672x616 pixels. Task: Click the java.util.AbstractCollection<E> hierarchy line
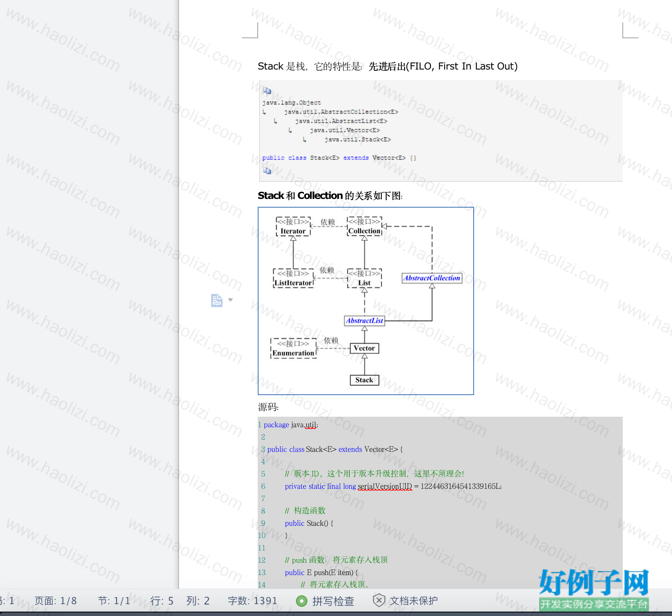pos(341,112)
